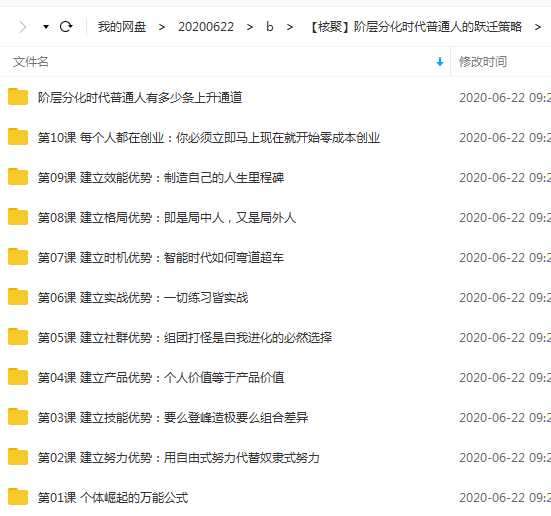
Task: Open breadcrumb folder b
Action: pos(270,27)
